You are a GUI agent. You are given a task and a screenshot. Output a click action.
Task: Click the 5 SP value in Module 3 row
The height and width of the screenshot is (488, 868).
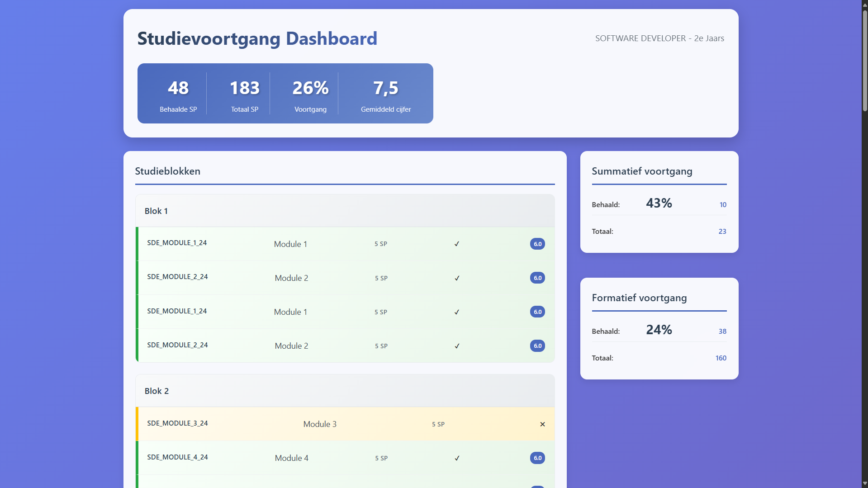pyautogui.click(x=438, y=424)
